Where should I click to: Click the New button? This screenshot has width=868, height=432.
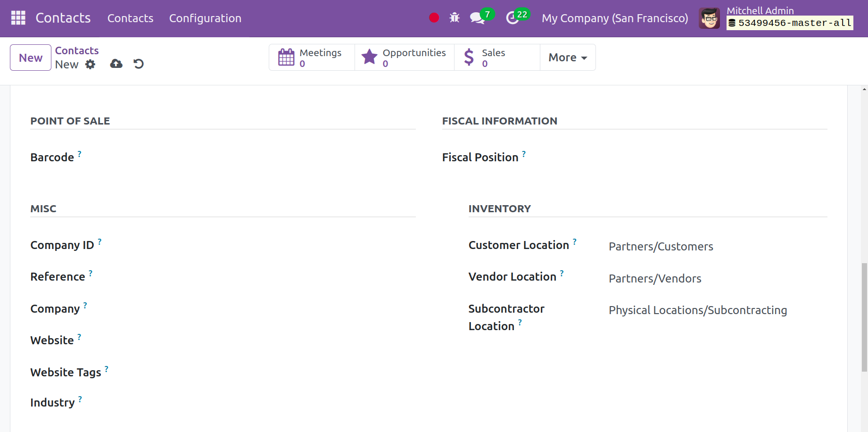(31, 58)
